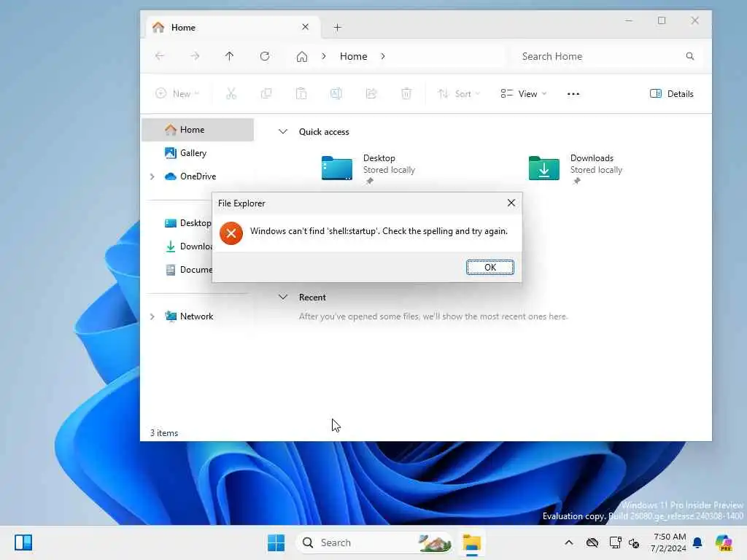Click the Rename icon in the toolbar
The height and width of the screenshot is (560, 747).
point(336,94)
